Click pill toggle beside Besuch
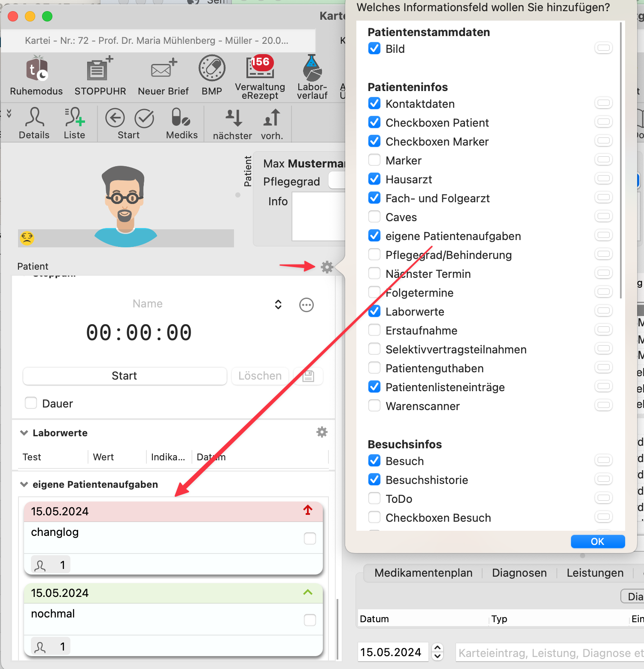The height and width of the screenshot is (669, 644). pos(604,460)
